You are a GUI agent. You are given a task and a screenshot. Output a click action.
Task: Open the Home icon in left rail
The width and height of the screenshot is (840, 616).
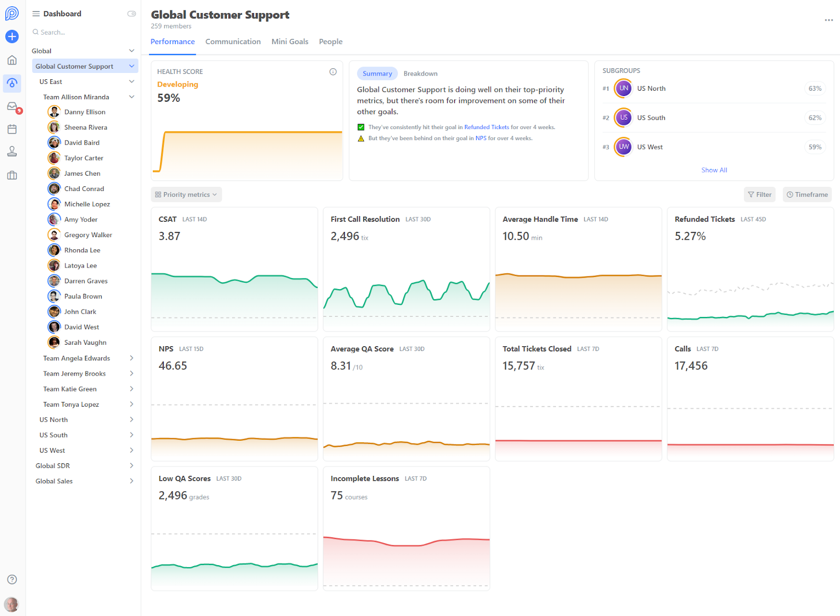tap(12, 60)
